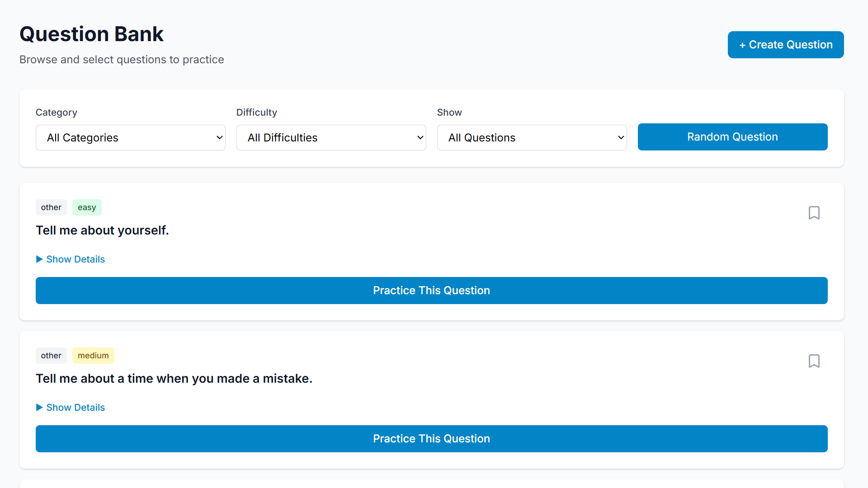Expand details for the mistake question

coord(75,407)
